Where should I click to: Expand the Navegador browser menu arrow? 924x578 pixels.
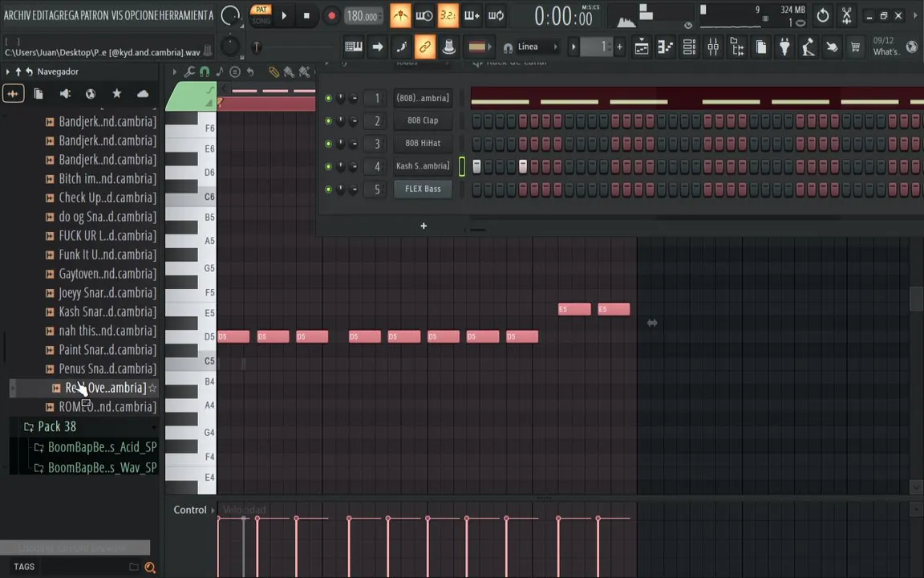coord(8,71)
